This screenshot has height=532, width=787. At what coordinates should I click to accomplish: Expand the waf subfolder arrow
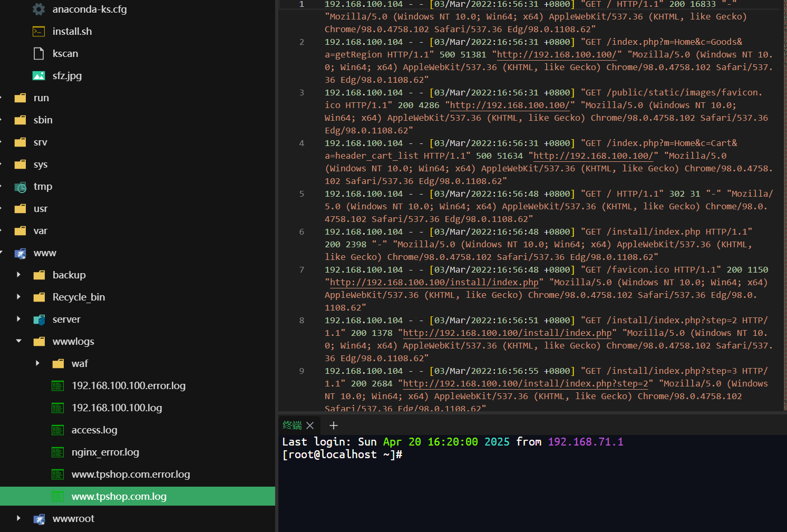click(x=37, y=363)
